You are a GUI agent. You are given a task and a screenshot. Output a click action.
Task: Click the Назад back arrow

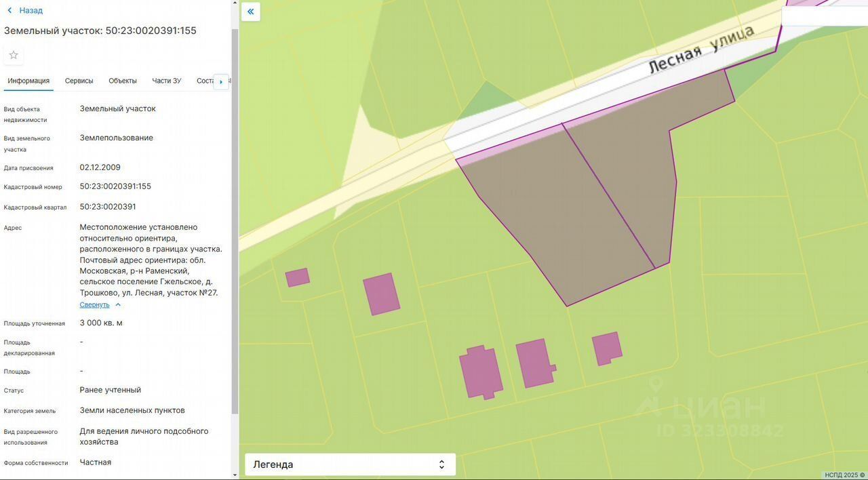[10, 10]
